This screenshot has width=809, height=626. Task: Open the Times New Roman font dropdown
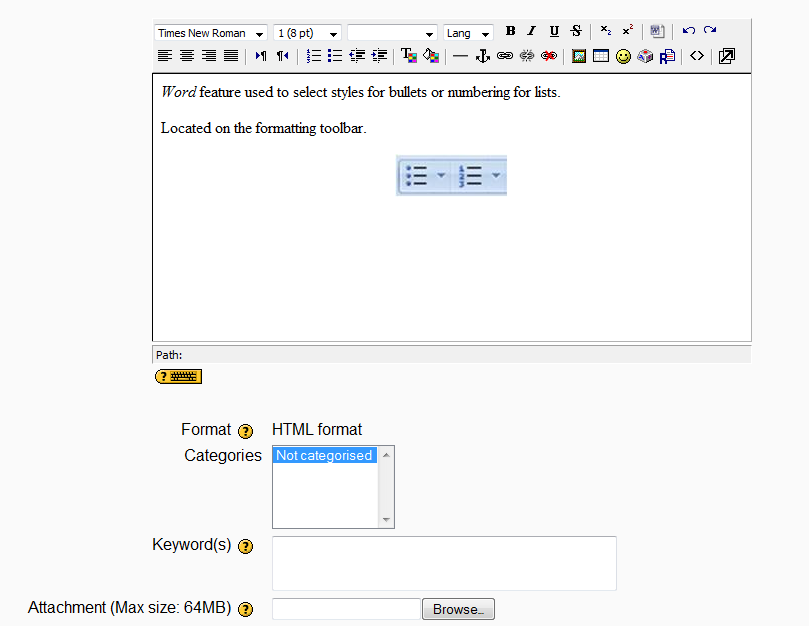pos(211,33)
